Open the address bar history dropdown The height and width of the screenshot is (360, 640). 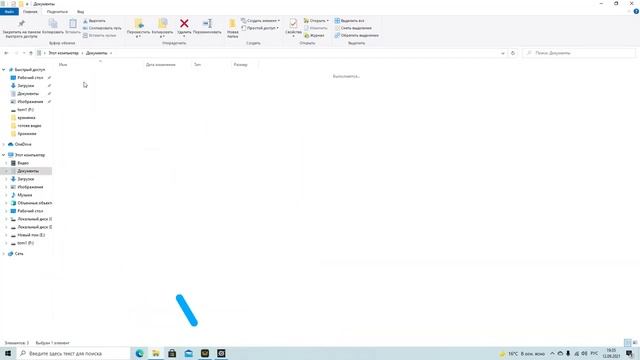pos(503,53)
